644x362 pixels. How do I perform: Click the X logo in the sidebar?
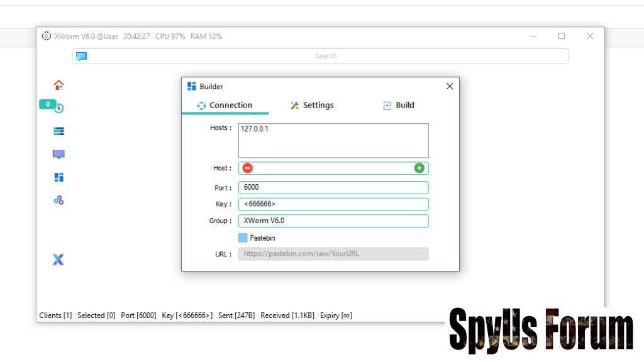58,260
